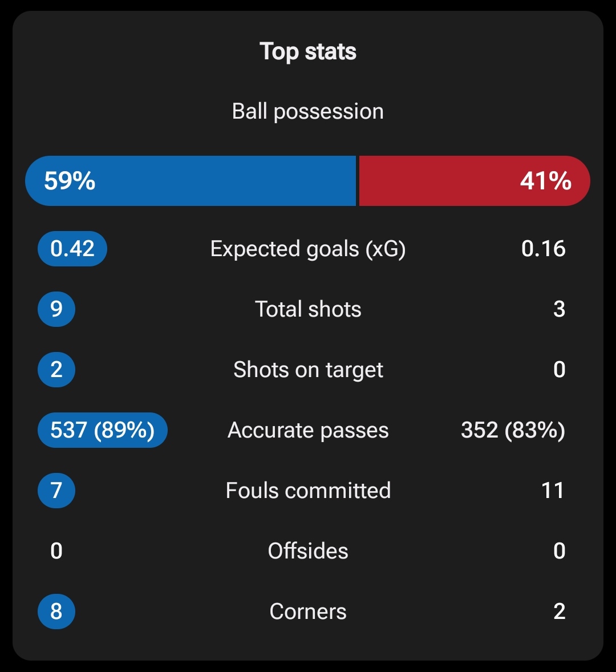Select the Expected goals (xG) label
Screen dimensions: 616x672
pos(308,249)
